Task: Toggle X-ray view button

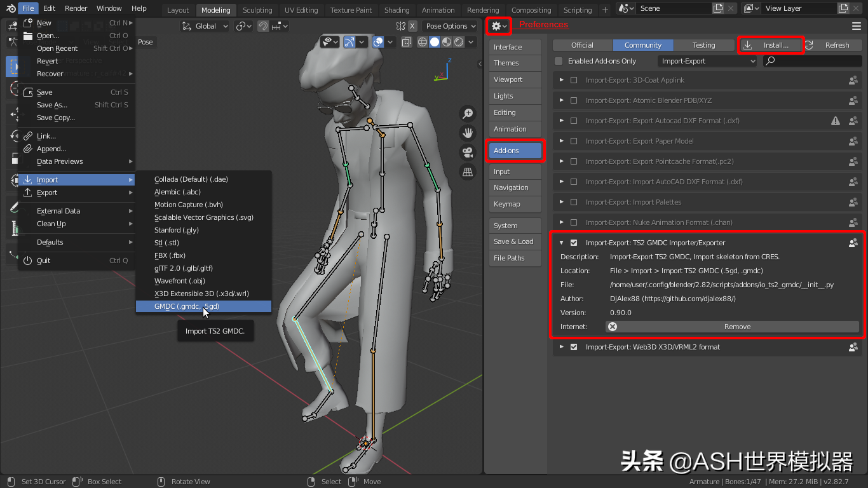Action: click(406, 42)
